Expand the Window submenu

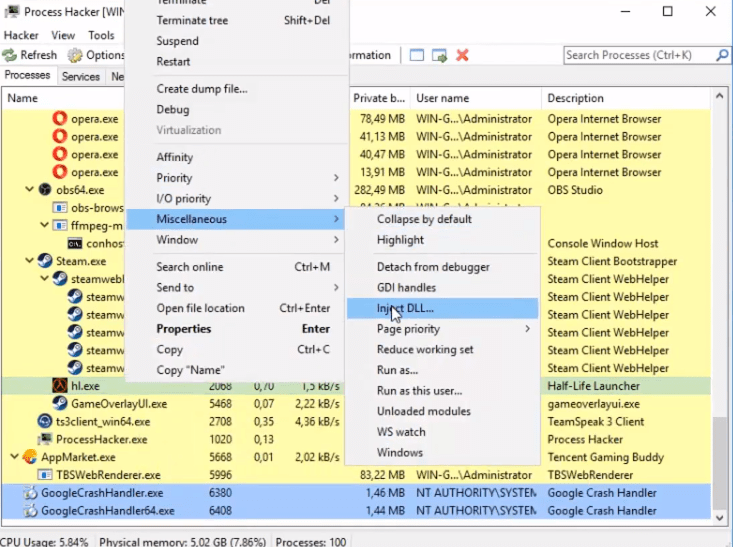pos(336,240)
